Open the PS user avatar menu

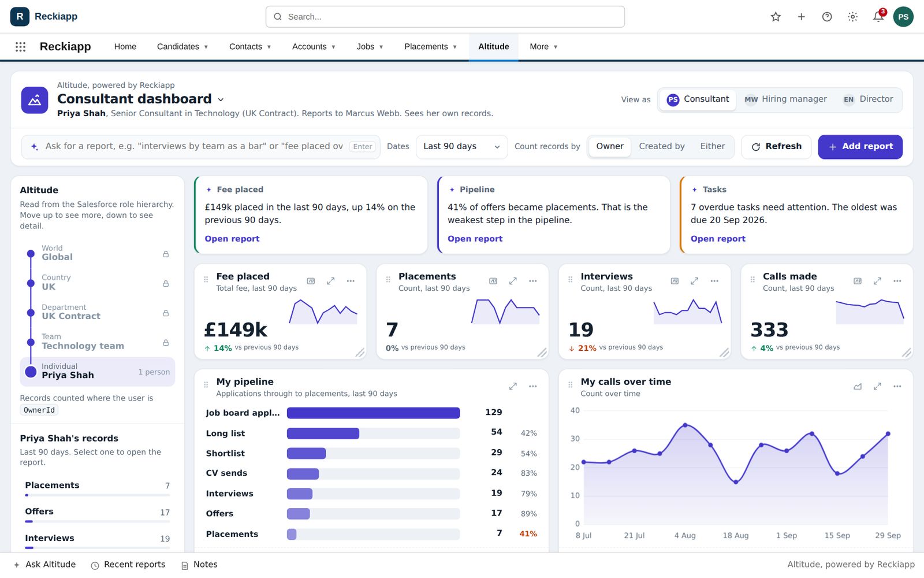(903, 17)
